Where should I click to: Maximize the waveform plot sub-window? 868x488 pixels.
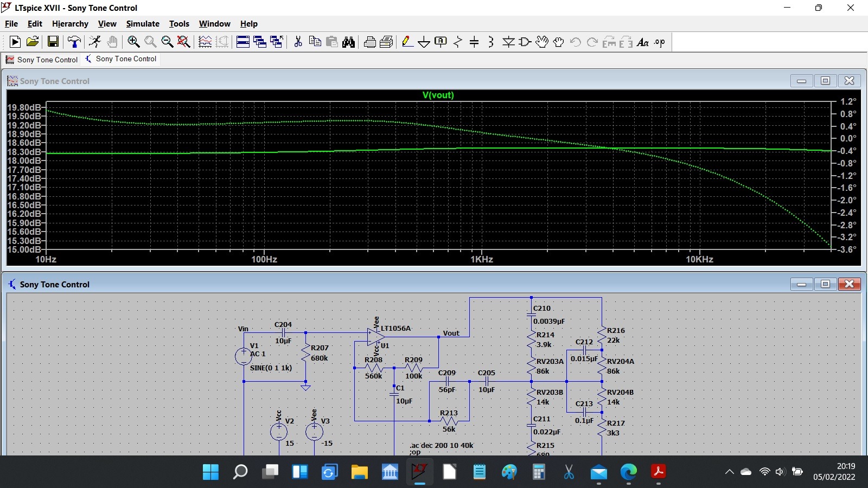[825, 81]
